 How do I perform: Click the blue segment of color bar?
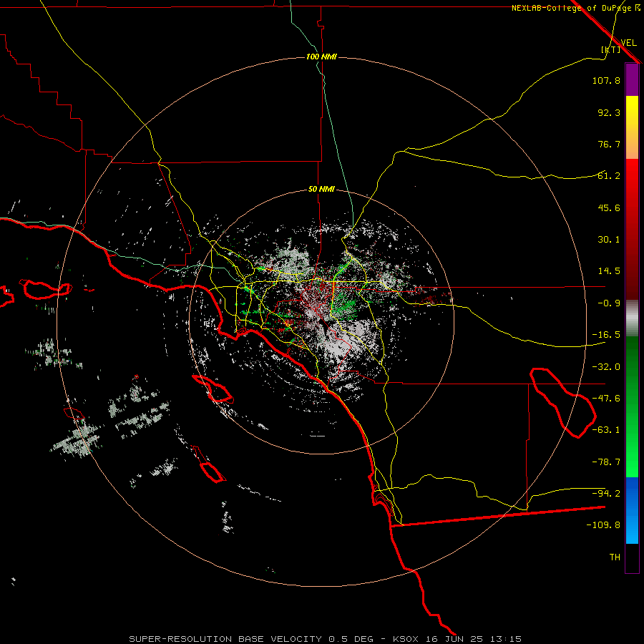click(x=632, y=510)
